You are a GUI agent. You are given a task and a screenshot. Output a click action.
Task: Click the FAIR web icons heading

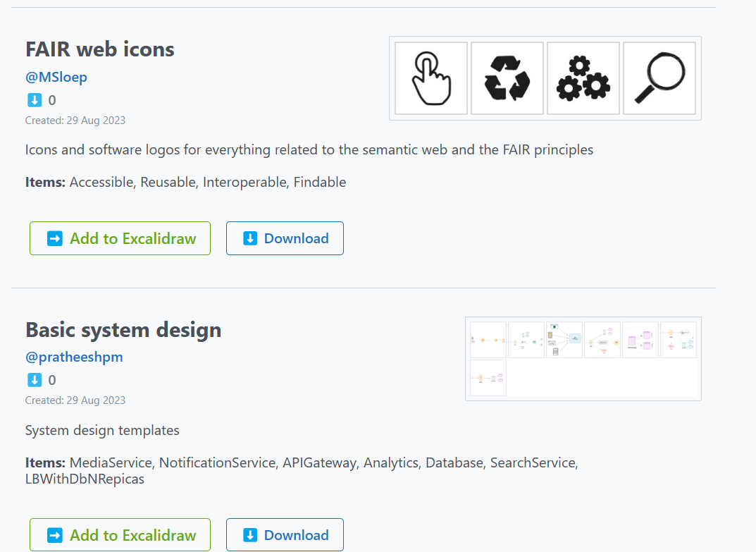pos(100,49)
